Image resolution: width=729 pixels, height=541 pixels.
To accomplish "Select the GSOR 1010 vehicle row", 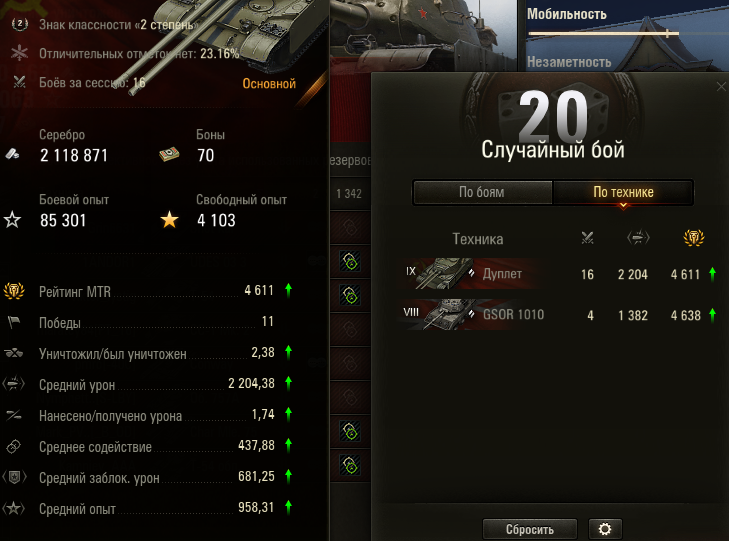I will click(558, 315).
